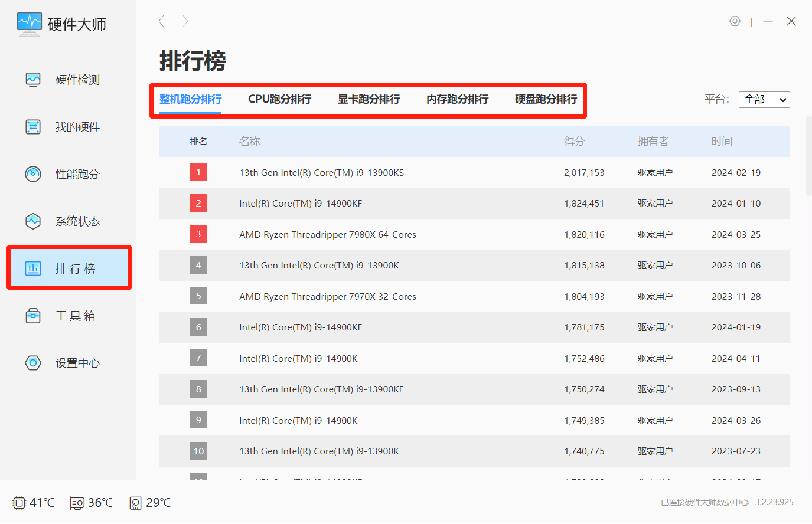Image resolution: width=812 pixels, height=524 pixels.
Task: Click i9-13900KS entry name
Action: click(321, 173)
